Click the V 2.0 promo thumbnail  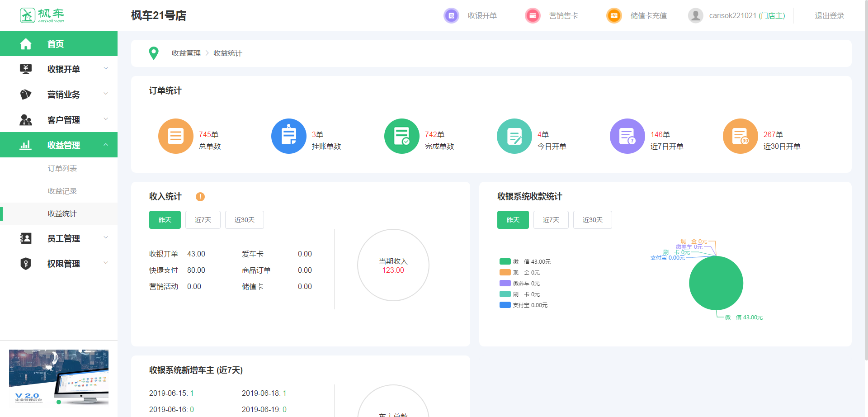59,377
